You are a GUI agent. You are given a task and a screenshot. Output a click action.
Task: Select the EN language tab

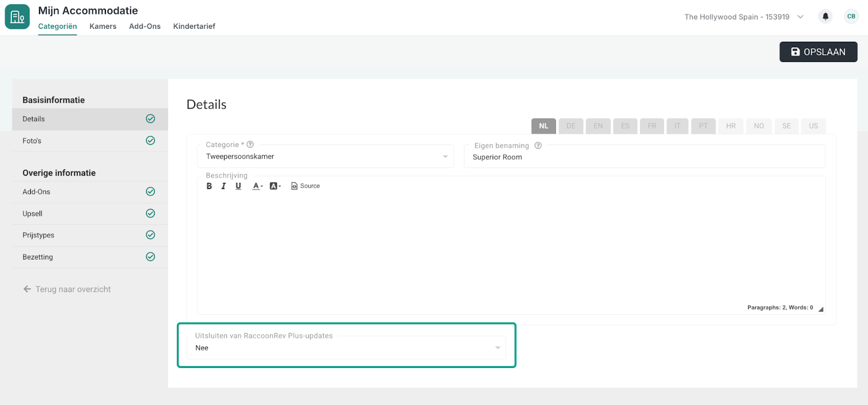[x=598, y=126]
